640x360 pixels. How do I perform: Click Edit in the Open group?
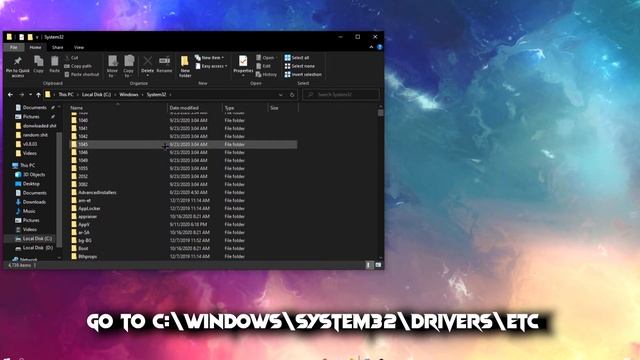coord(263,66)
